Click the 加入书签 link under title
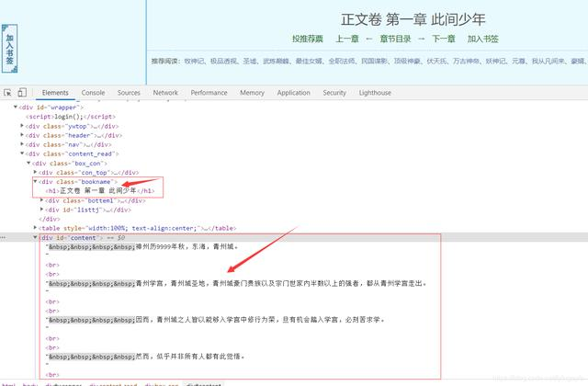 (482, 39)
